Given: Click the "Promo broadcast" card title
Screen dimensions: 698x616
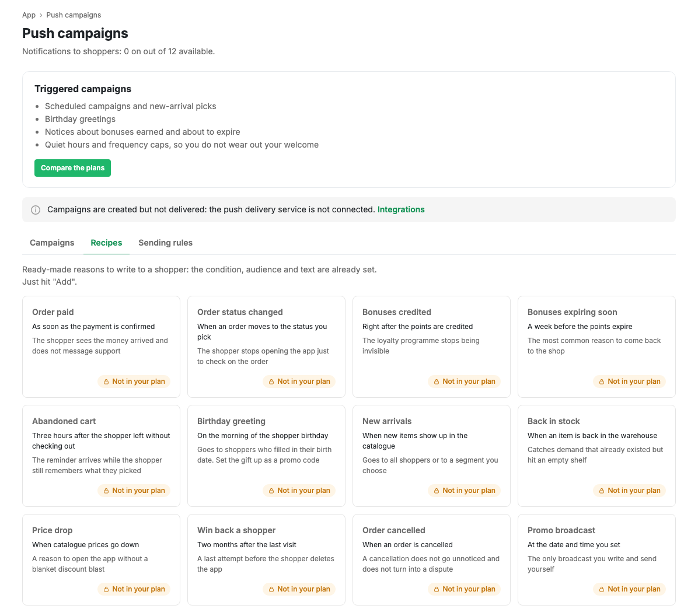Looking at the screenshot, I should (x=561, y=531).
